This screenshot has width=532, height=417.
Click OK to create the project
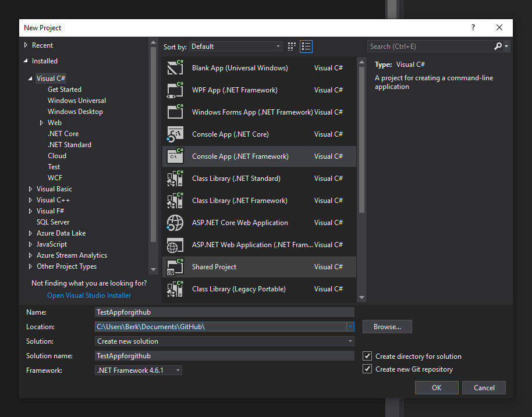(x=437, y=387)
